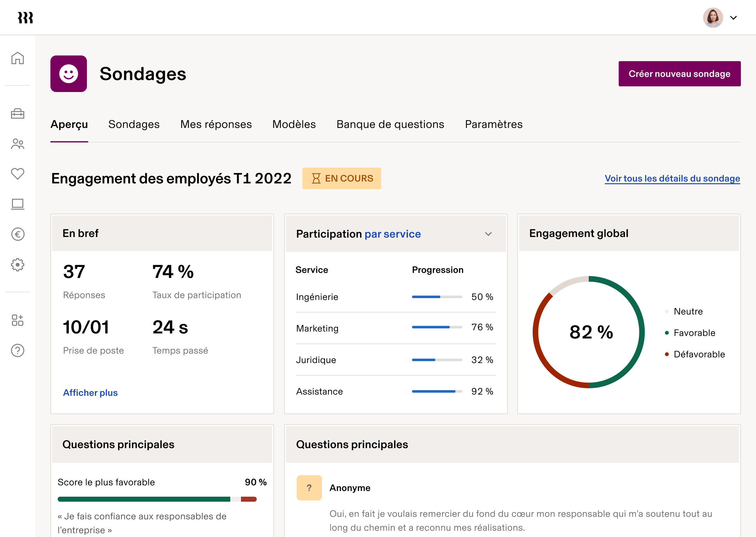Select the laptop icon in the sidebar
The width and height of the screenshot is (756, 537).
18,204
